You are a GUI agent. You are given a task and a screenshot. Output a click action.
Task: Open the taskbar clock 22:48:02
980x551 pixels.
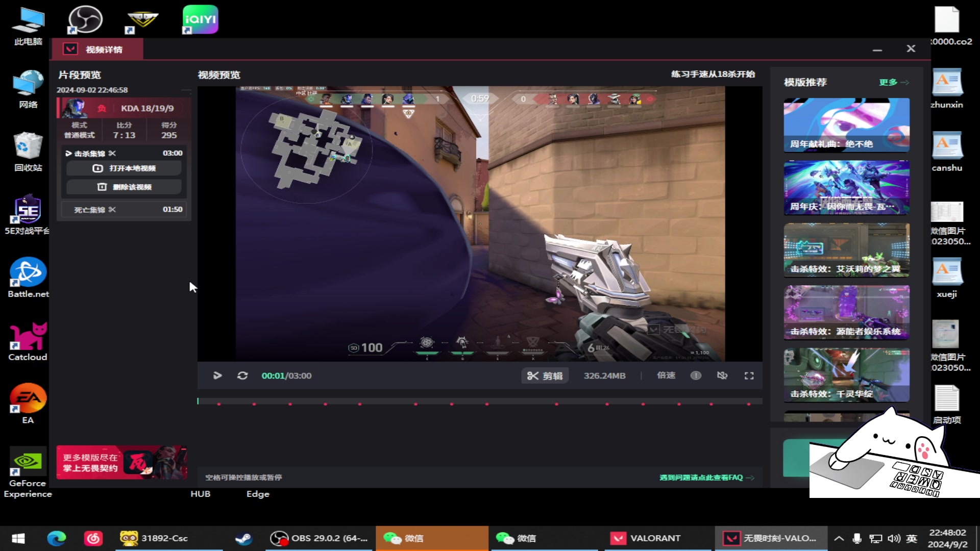[x=947, y=538]
